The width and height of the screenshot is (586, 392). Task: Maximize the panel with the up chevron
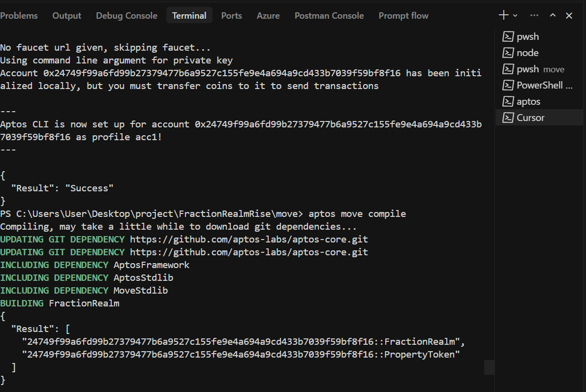(553, 15)
